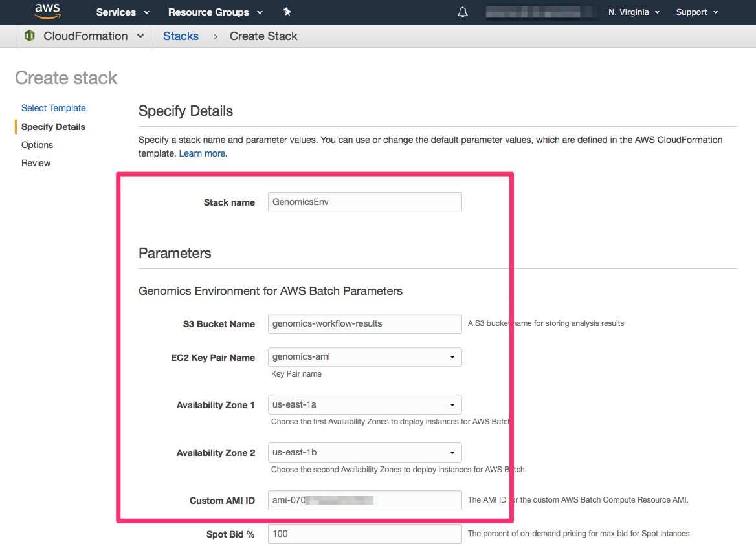Click the S3 bucket storing analysis results description
The image size is (756, 546).
tap(546, 323)
